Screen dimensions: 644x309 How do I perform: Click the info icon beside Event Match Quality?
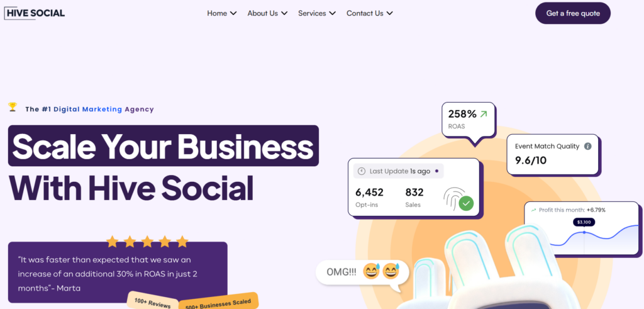588,146
